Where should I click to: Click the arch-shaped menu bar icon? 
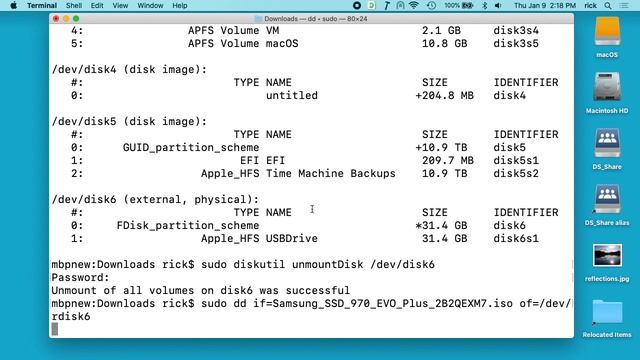(400, 6)
